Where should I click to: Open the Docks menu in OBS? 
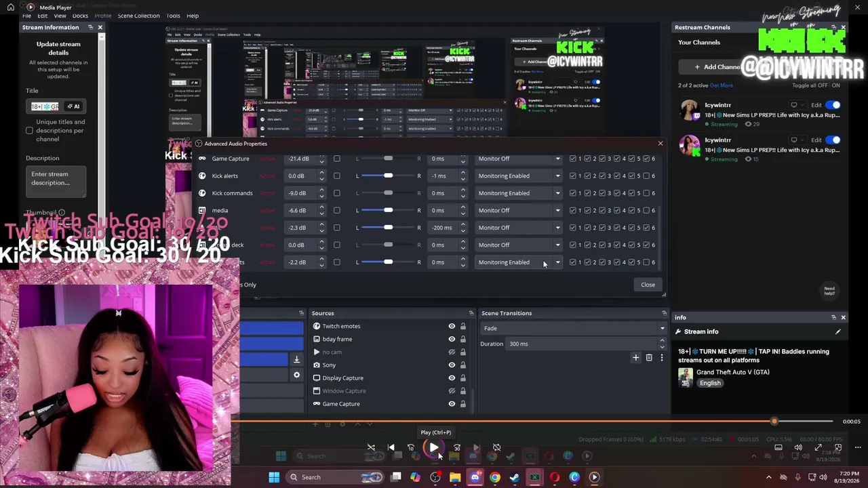coord(80,16)
